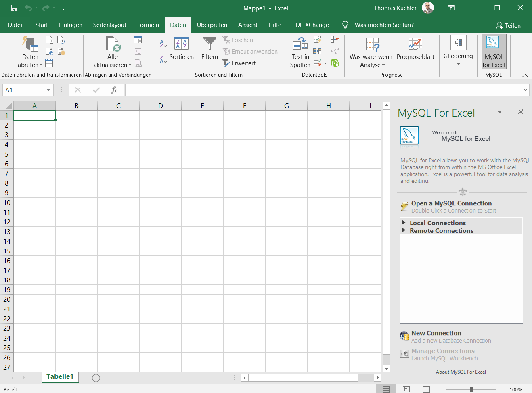
Task: Toggle the Filtern funnel button
Action: 209,49
